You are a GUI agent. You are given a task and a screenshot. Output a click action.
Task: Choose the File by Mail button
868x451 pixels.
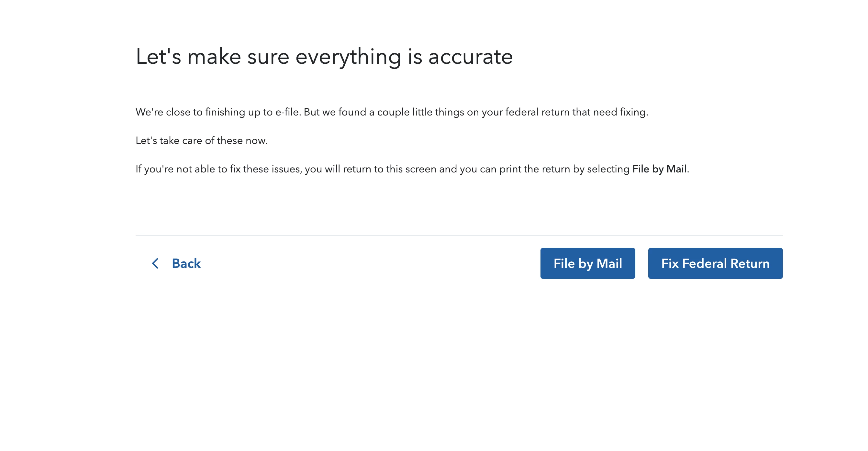(588, 263)
